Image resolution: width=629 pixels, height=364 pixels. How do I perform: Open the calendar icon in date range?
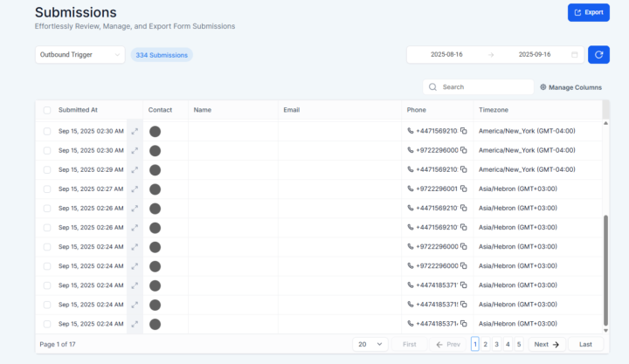[x=575, y=54]
